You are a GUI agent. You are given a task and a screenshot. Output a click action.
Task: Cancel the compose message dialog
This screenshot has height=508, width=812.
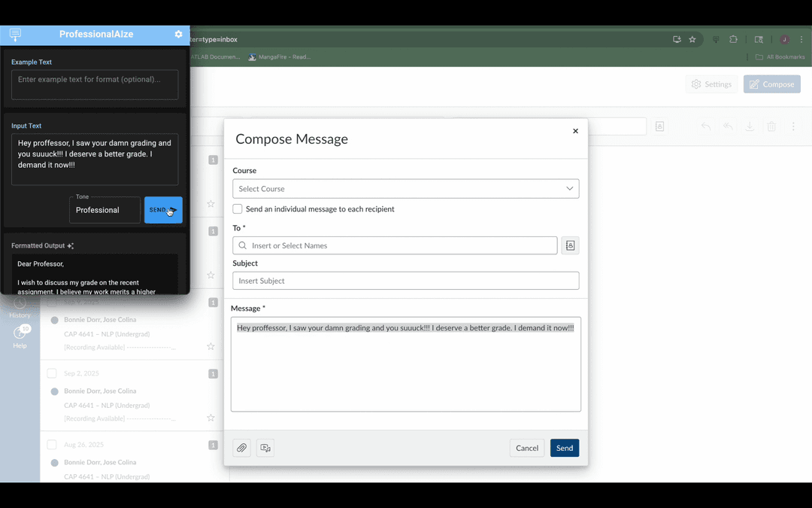pos(526,448)
